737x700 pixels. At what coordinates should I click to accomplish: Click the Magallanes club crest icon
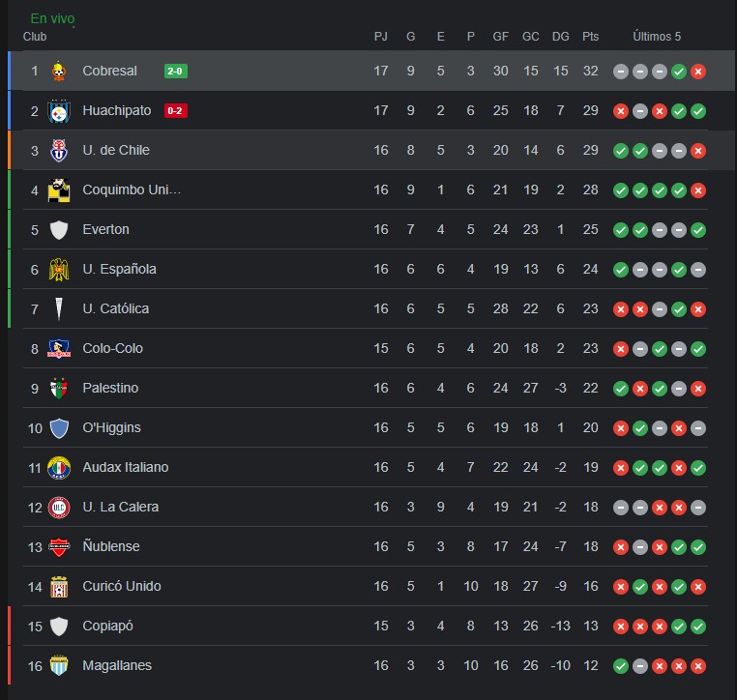[59, 666]
